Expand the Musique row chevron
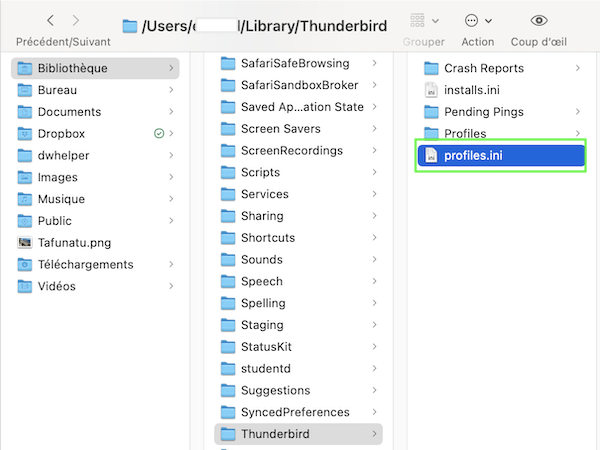Screen dimensions: 600x450 171,199
